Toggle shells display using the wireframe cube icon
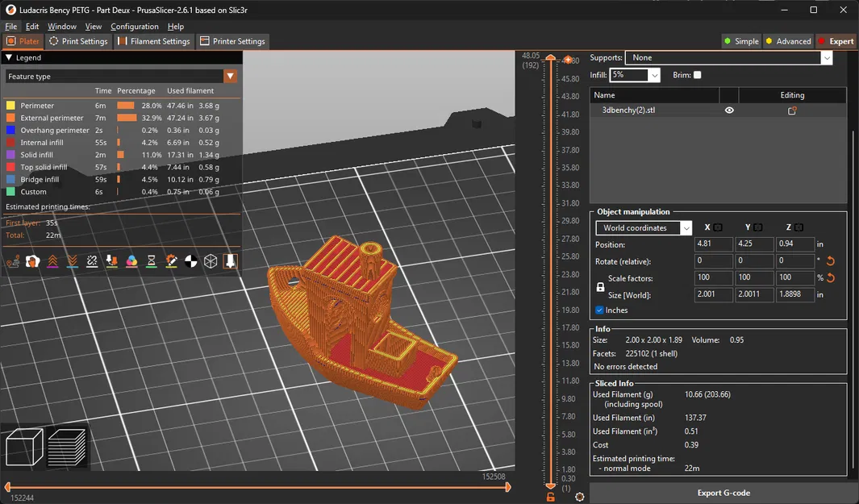Screen dimensions: 859x504 pos(211,260)
